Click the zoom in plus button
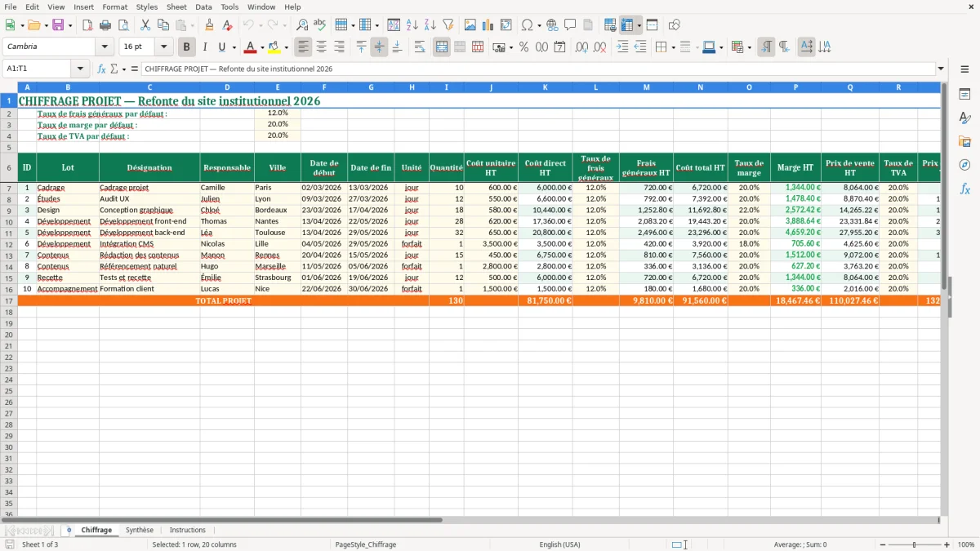 [947, 544]
